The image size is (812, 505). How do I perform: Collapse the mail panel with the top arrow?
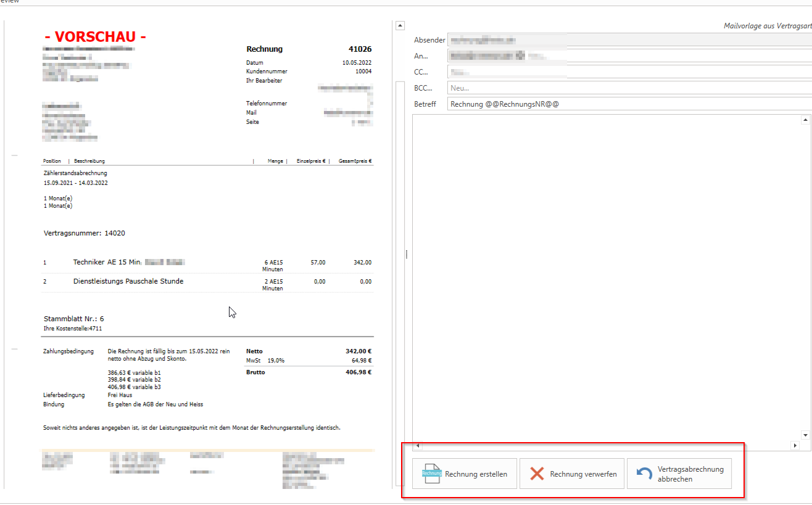[400, 26]
